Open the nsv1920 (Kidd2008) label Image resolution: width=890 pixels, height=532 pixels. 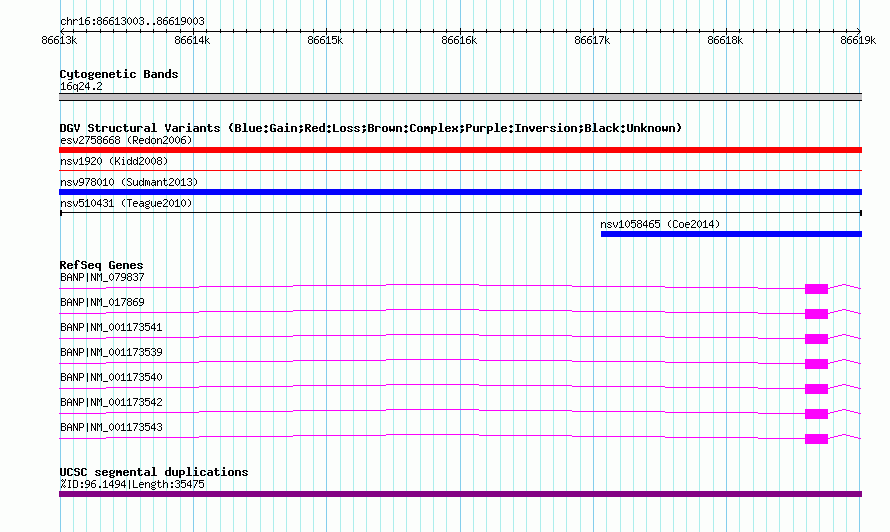(114, 161)
